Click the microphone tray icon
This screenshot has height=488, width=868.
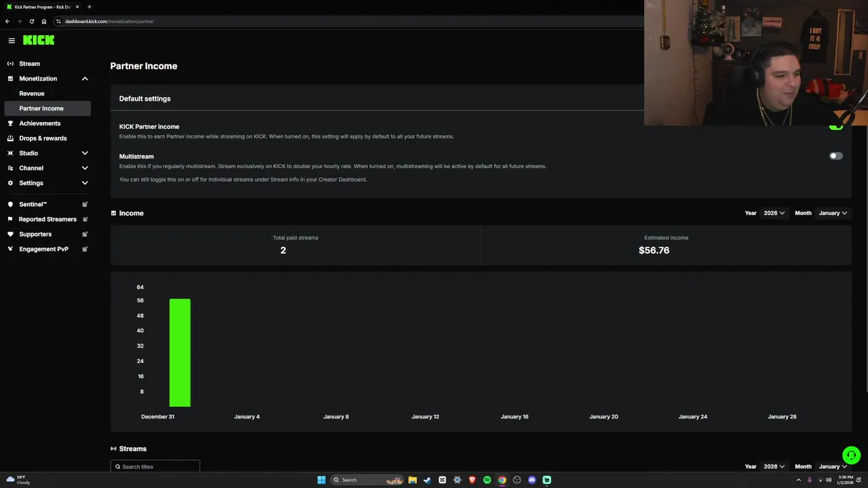coord(809,480)
